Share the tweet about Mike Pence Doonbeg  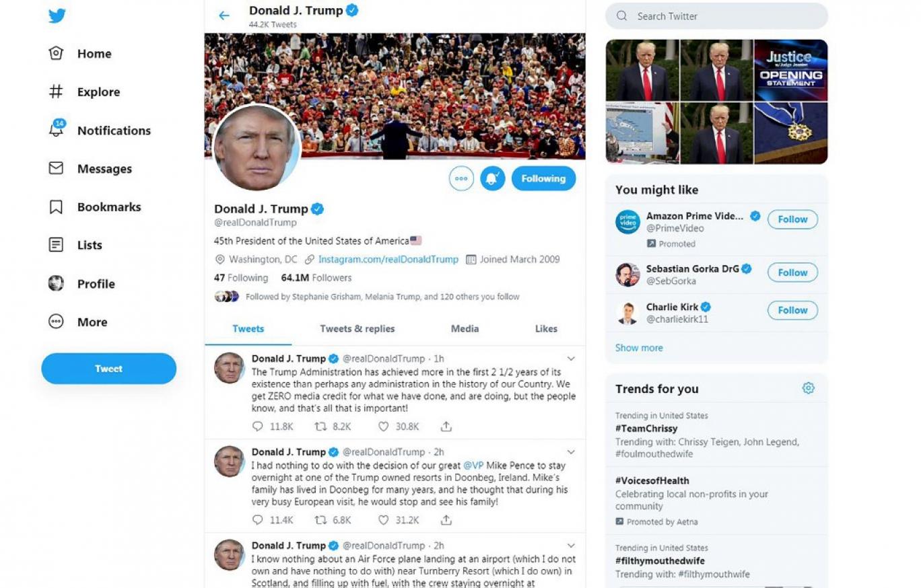(x=446, y=520)
